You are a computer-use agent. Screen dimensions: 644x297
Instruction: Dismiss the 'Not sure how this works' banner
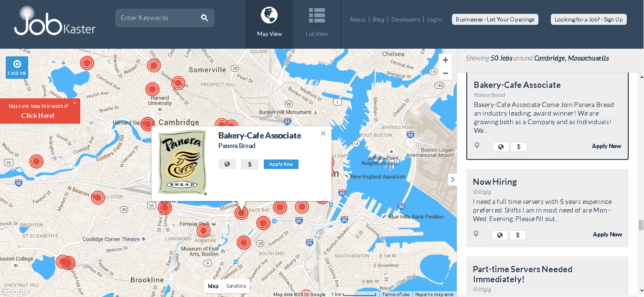(75, 103)
